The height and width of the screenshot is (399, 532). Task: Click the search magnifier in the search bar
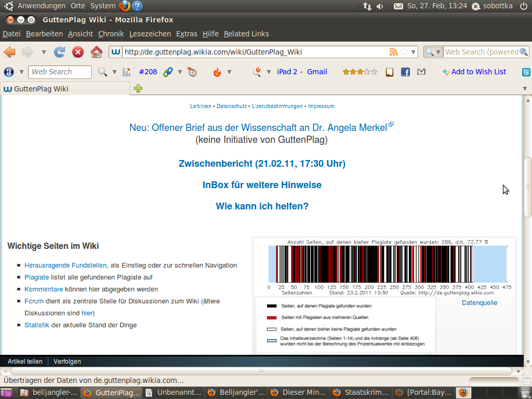tap(524, 52)
